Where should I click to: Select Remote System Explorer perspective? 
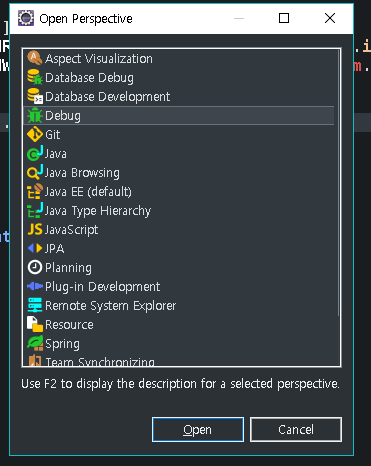point(110,306)
